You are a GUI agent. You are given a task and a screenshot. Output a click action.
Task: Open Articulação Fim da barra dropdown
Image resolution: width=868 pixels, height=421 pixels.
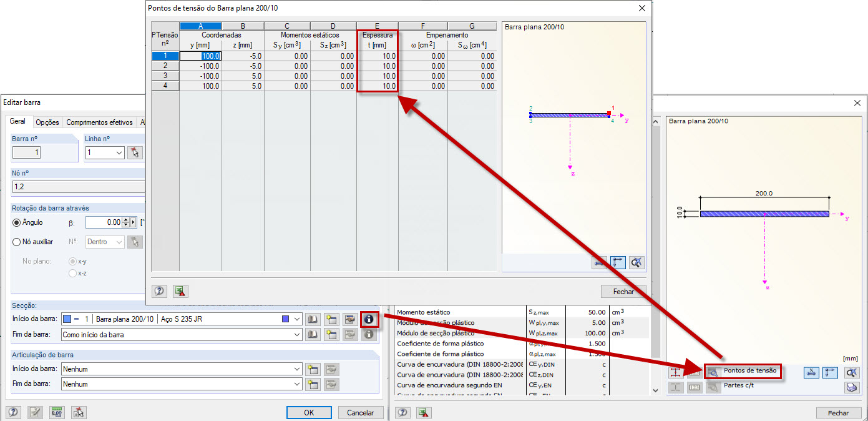click(297, 384)
